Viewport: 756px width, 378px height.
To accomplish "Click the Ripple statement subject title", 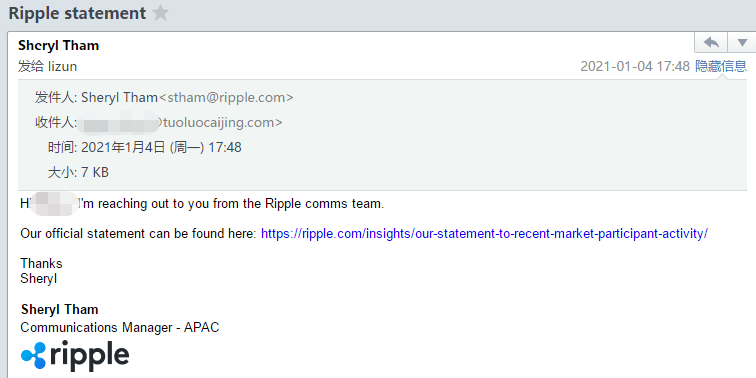I will tap(77, 13).
